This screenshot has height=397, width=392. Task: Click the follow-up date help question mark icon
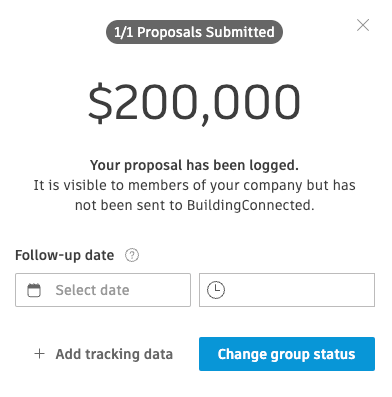coord(132,255)
